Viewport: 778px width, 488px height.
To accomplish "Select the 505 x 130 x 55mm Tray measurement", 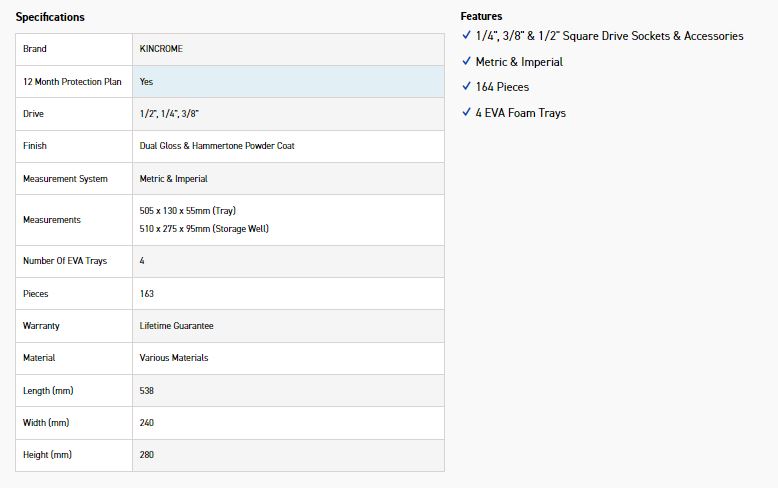I will (x=188, y=211).
